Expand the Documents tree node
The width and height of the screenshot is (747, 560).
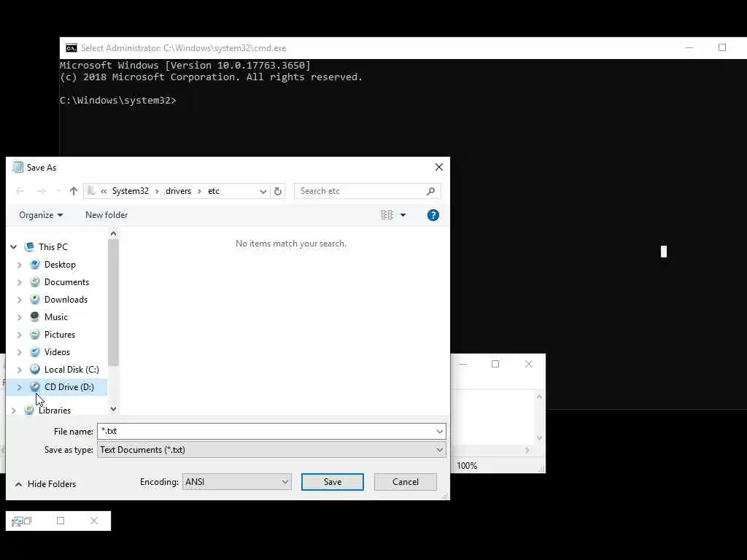(x=20, y=282)
